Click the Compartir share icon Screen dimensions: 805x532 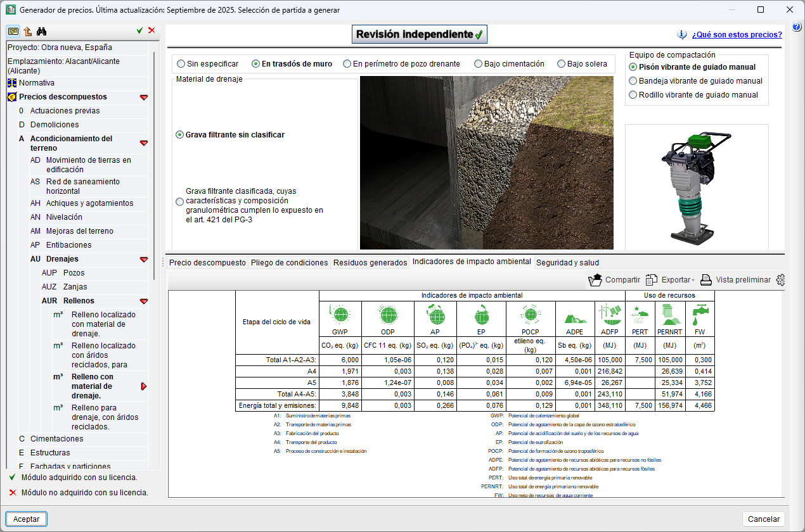[595, 280]
